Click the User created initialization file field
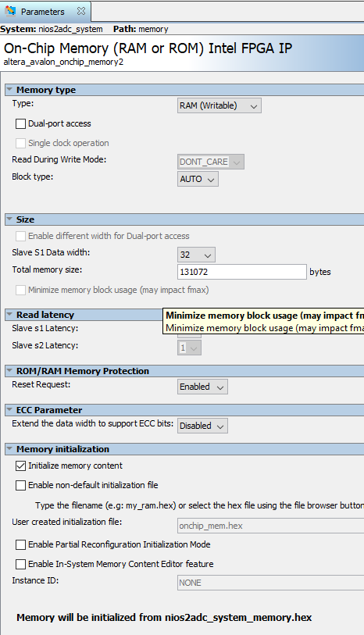364x635 pixels. click(270, 526)
